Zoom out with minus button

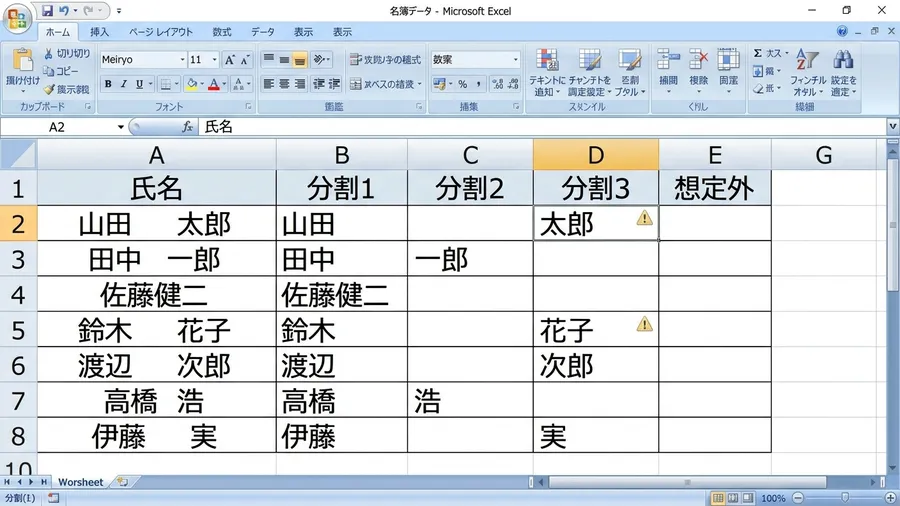(x=798, y=498)
